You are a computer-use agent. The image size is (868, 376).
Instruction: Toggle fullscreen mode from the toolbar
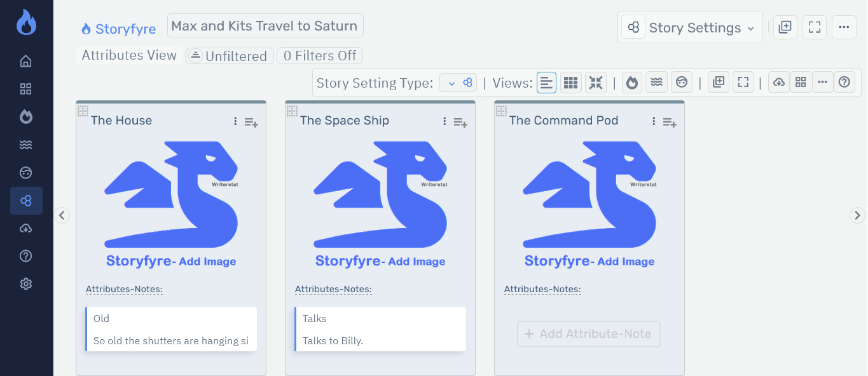[815, 27]
